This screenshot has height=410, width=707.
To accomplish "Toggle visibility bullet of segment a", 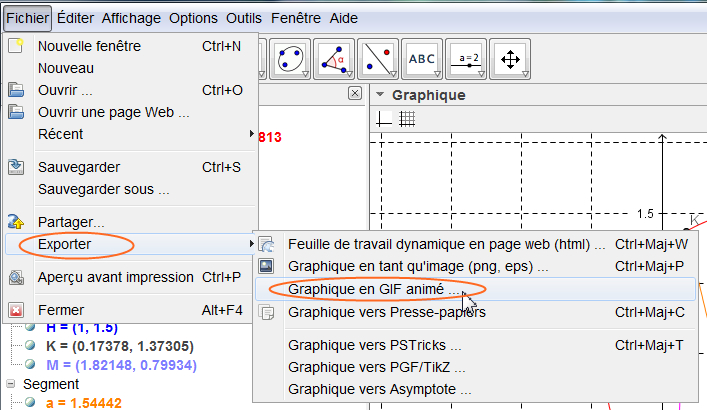I will coord(30,402).
